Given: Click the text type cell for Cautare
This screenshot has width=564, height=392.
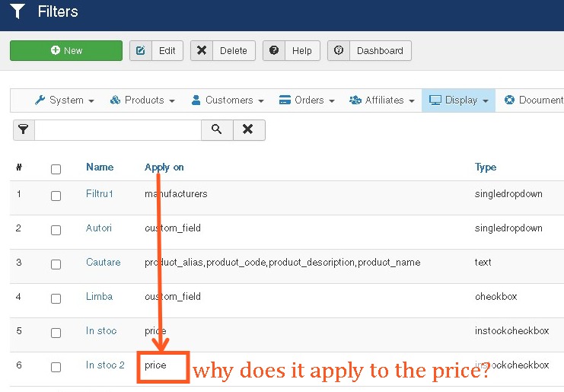Looking at the screenshot, I should click(x=483, y=262).
